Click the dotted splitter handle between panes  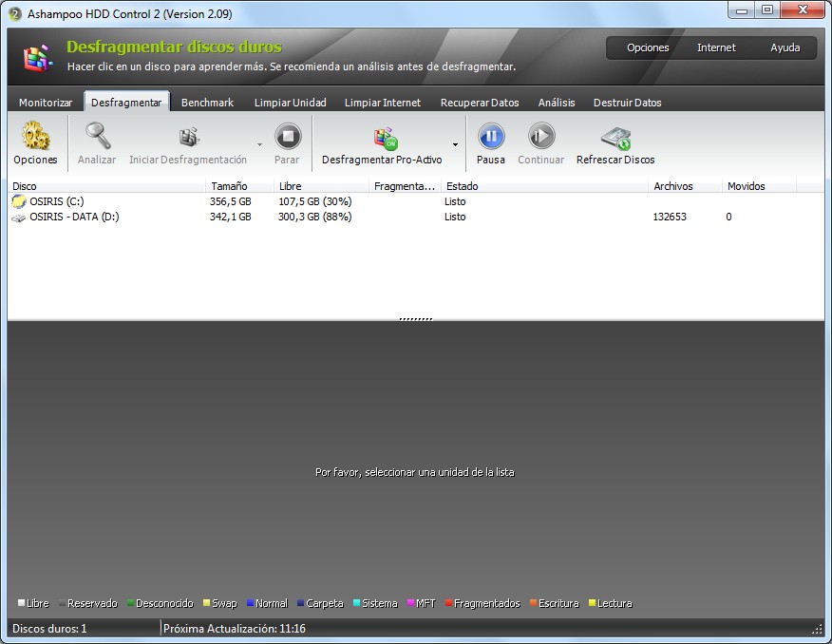[x=416, y=319]
